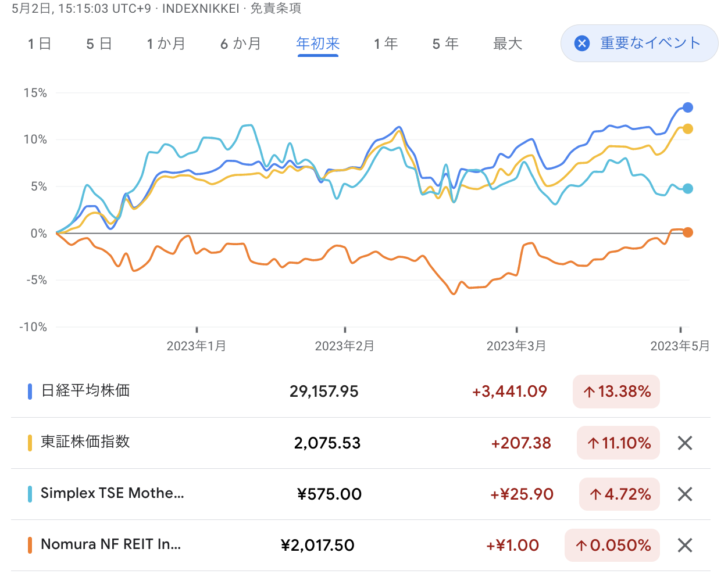Show the 5年 chart range

tap(445, 44)
